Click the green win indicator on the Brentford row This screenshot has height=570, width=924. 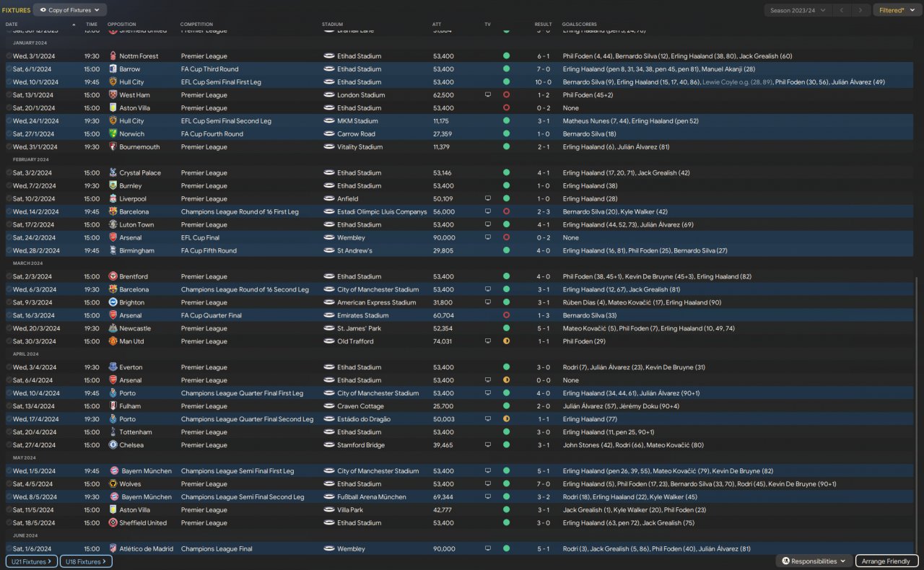click(x=506, y=276)
